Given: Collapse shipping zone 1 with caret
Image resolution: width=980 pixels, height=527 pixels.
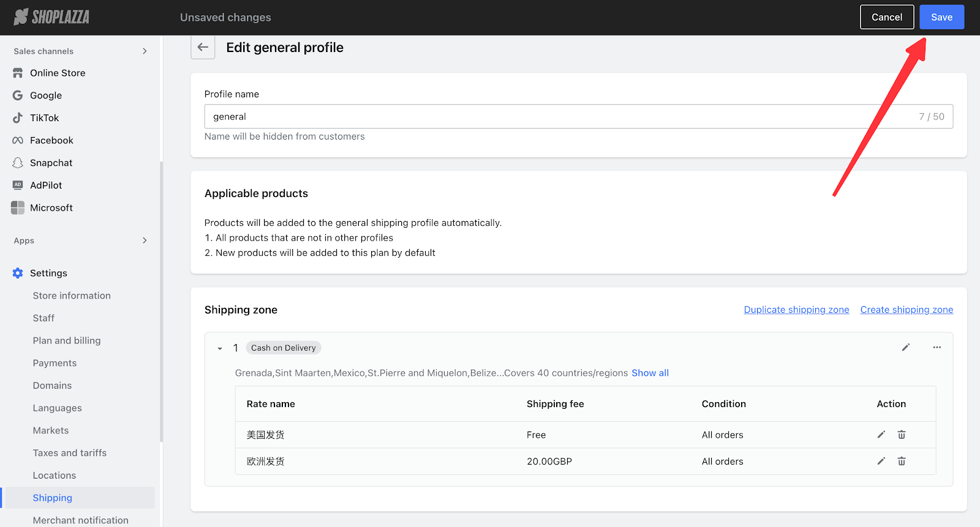Looking at the screenshot, I should [x=220, y=348].
